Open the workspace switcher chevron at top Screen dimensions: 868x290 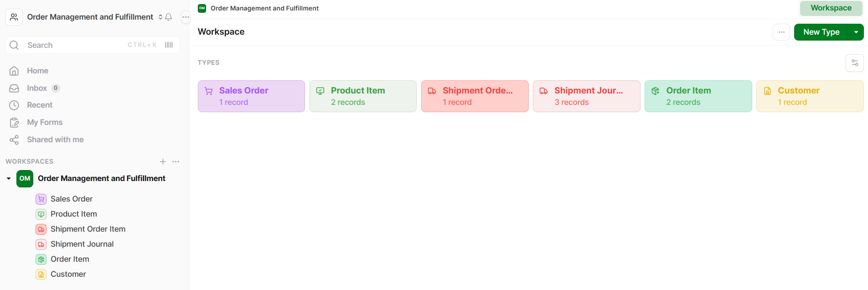[x=160, y=17]
